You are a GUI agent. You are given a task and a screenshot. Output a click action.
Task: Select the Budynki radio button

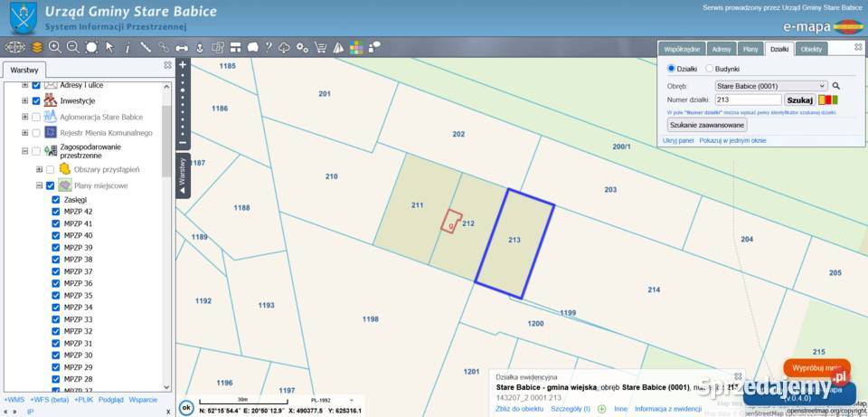(709, 69)
